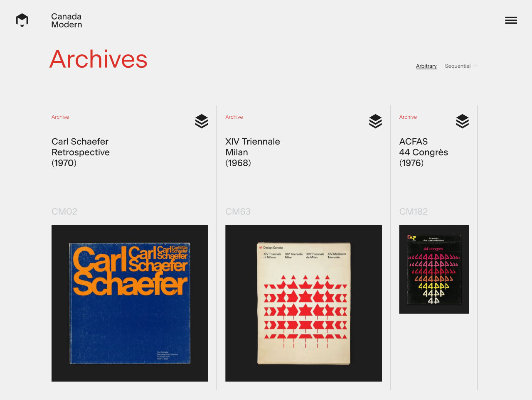Open XIV Triennale Milan (1968) title
The image size is (532, 400).
(x=253, y=152)
